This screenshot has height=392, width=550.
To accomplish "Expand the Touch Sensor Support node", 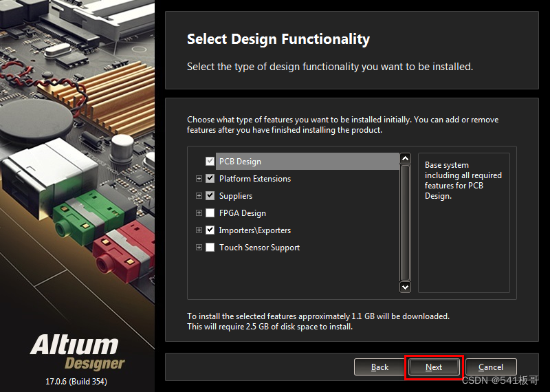I will [199, 248].
